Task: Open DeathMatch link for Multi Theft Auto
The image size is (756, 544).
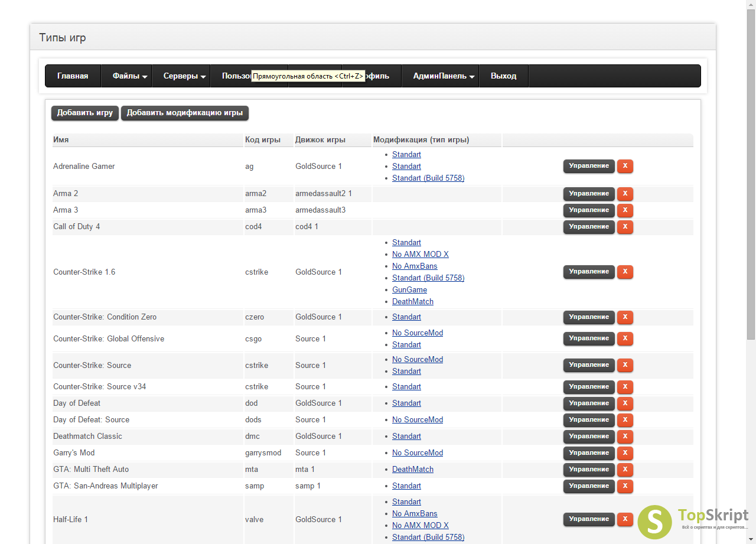Action: tap(413, 469)
